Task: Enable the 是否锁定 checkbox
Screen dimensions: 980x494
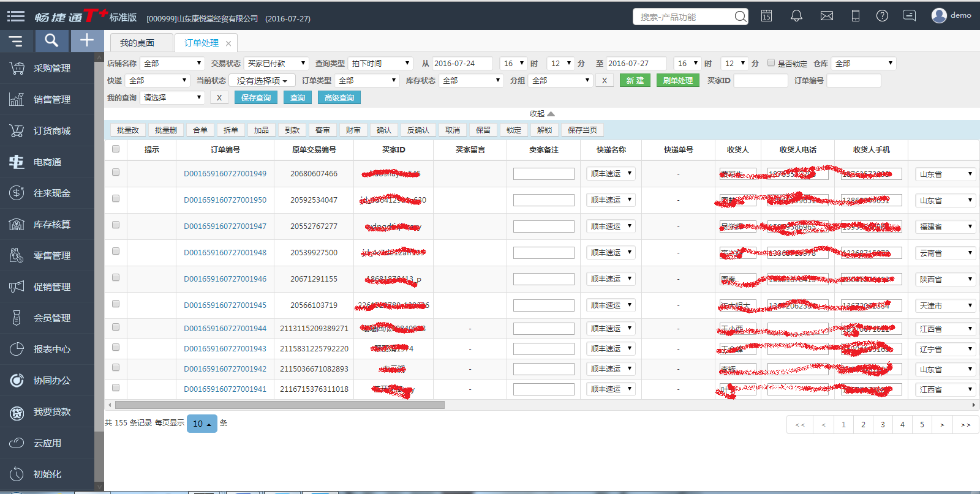Action: (x=771, y=63)
